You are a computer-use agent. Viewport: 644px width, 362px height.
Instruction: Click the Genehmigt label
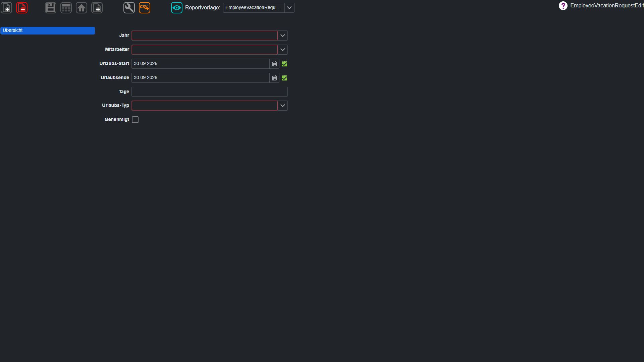pyautogui.click(x=117, y=120)
